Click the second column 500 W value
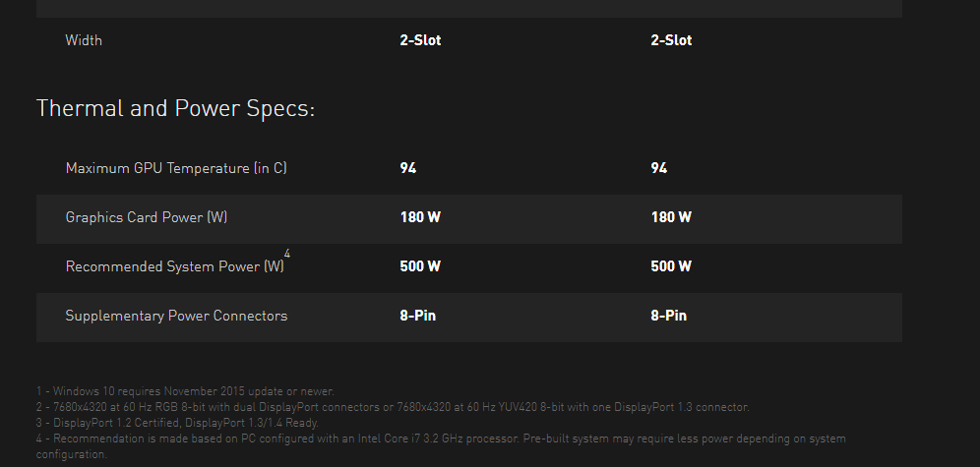The height and width of the screenshot is (467, 980). [671, 266]
